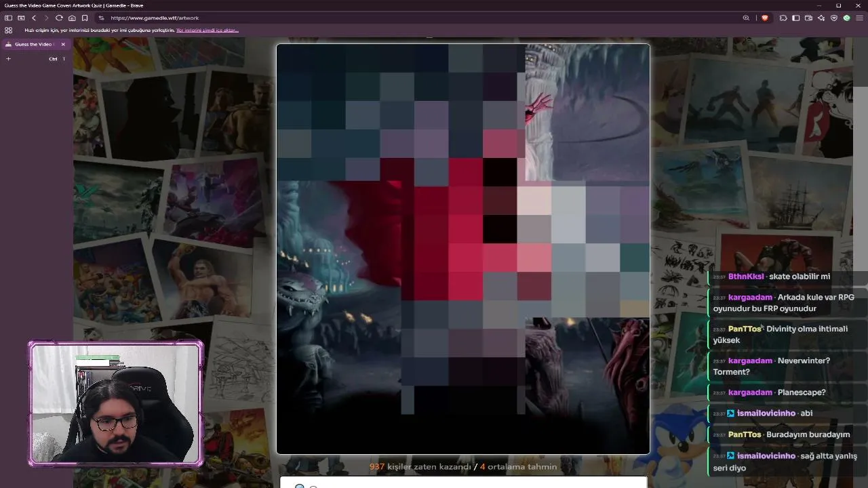This screenshot has width=868, height=488.
Task: Open the extensions puzzle icon
Action: (x=783, y=18)
